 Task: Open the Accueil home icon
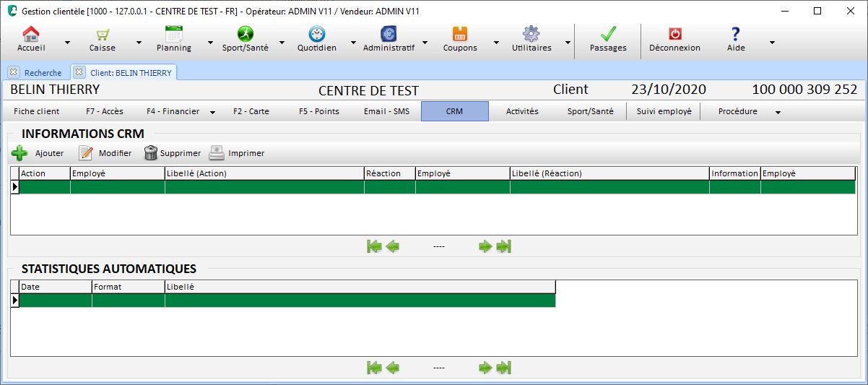point(31,34)
